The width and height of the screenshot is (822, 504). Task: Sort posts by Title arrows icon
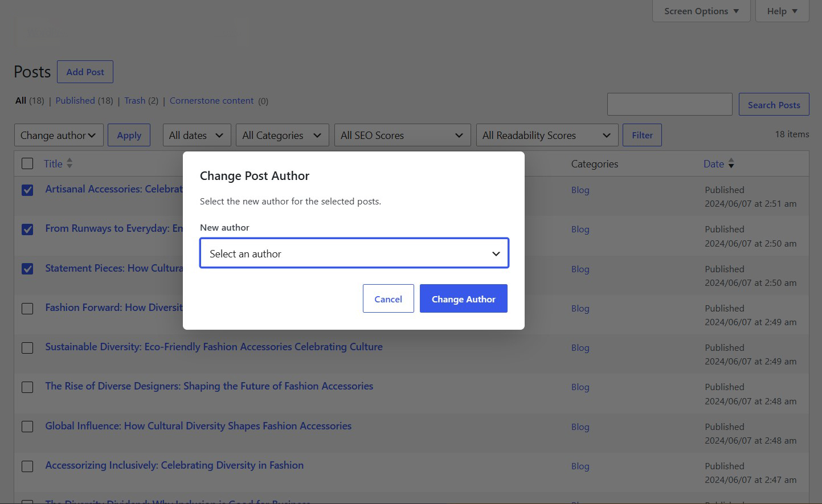coord(69,163)
